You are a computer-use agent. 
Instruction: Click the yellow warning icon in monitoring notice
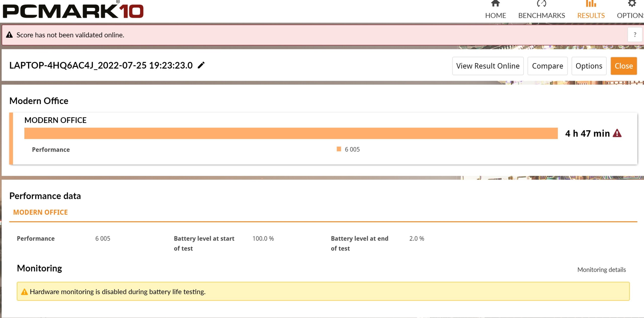24,292
